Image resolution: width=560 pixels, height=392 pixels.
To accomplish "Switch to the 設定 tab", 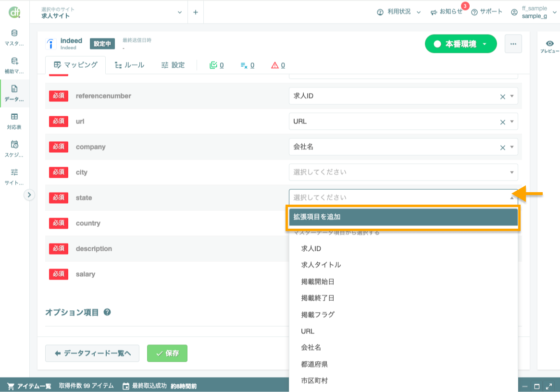I will point(173,65).
